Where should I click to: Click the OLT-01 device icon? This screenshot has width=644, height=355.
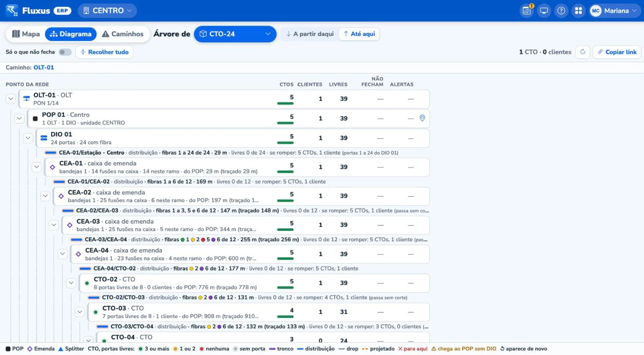pos(27,99)
